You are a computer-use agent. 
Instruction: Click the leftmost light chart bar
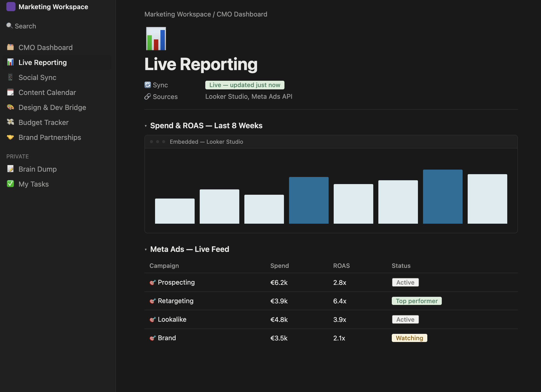tap(175, 211)
